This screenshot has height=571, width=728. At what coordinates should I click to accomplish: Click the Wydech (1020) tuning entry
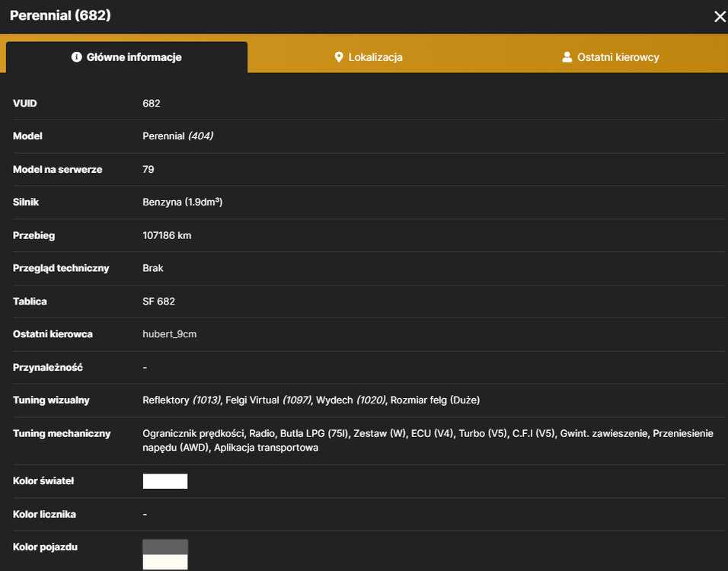pos(350,400)
